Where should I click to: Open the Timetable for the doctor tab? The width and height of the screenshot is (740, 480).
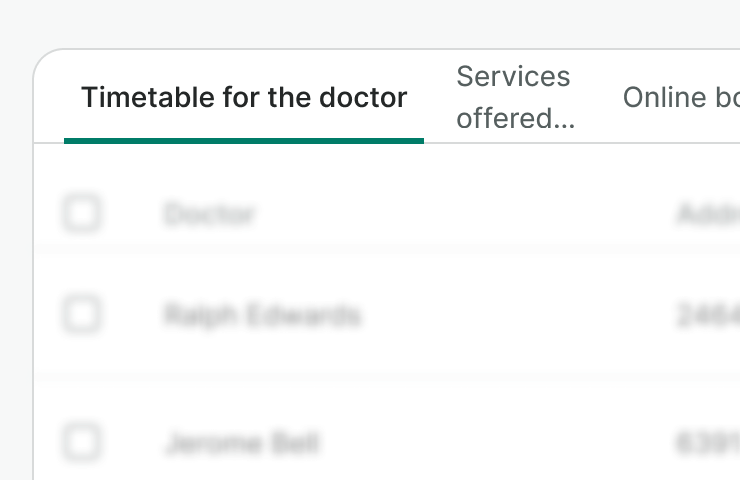coord(244,98)
